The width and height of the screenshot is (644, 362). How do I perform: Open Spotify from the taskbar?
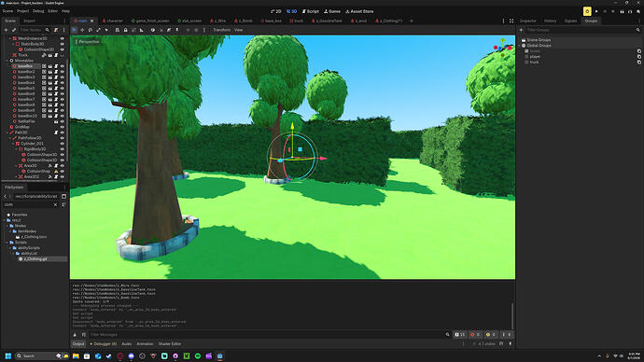point(198,355)
